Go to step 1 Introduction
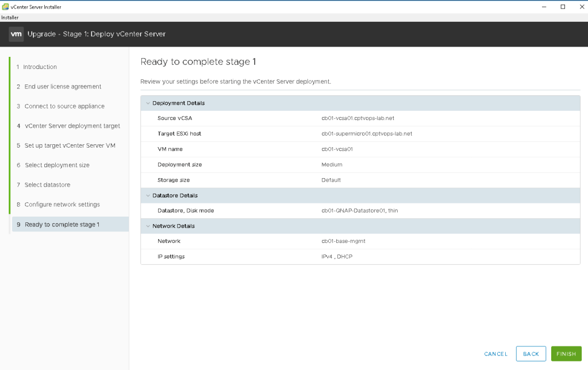 [40, 67]
